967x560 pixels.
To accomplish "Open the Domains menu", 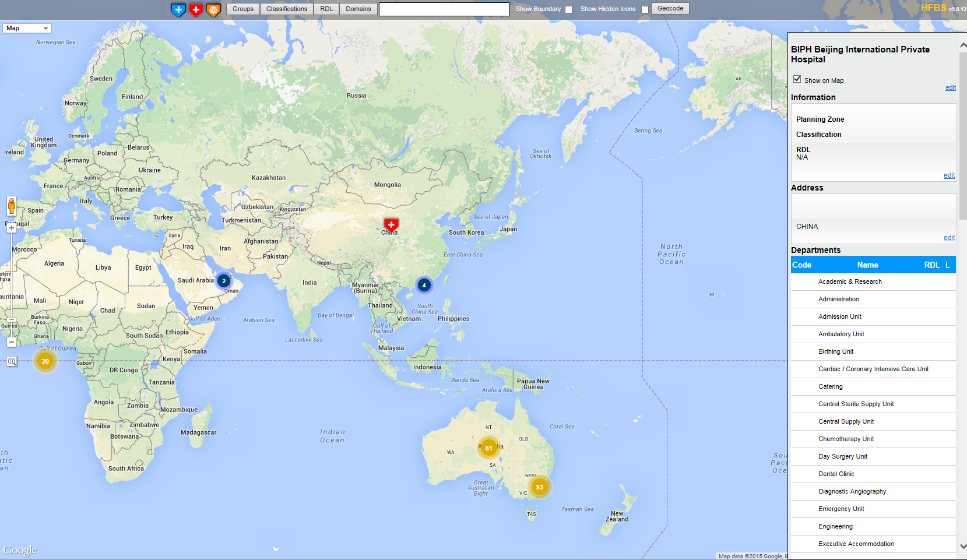I will click(x=358, y=9).
